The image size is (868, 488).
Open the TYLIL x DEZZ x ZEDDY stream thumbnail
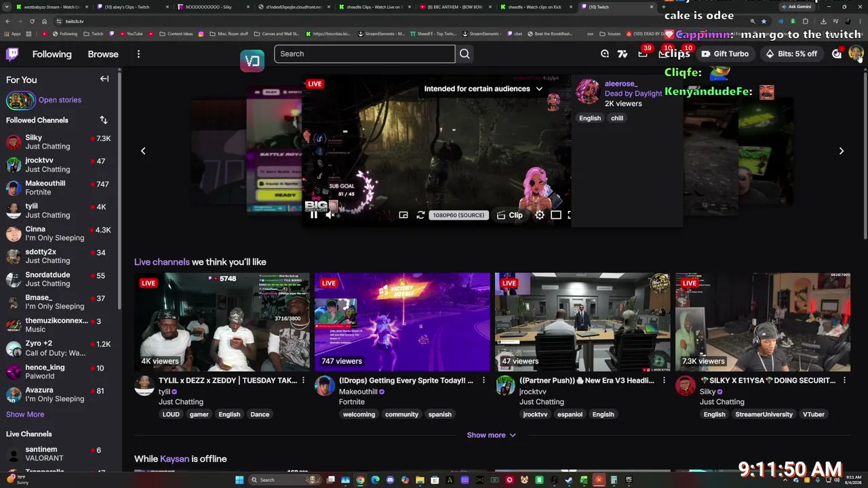(x=222, y=322)
